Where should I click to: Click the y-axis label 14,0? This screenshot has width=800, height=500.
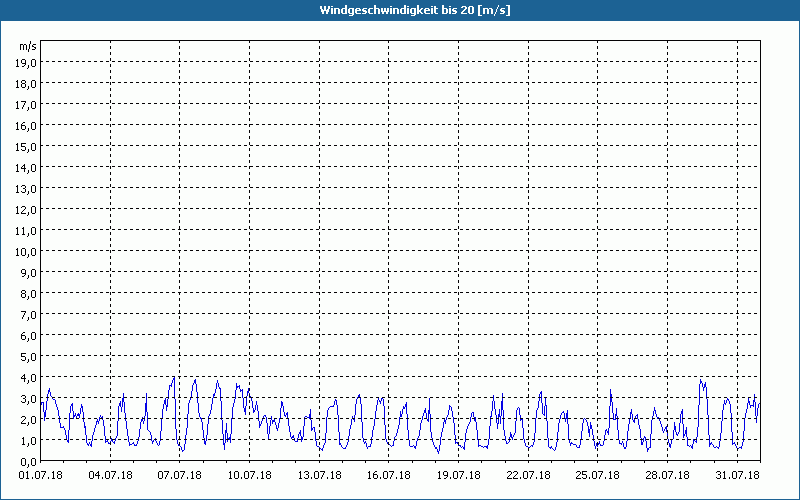(27, 168)
